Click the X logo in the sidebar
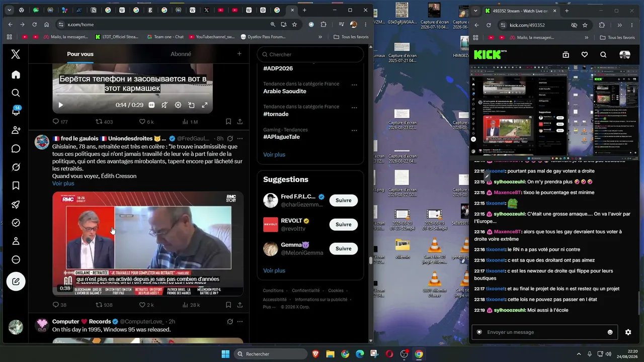Viewport: 644px width, 362px height. 16,54
